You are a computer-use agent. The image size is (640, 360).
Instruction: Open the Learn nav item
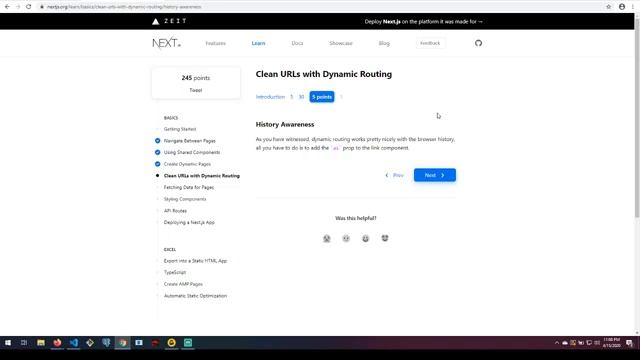[x=258, y=43]
